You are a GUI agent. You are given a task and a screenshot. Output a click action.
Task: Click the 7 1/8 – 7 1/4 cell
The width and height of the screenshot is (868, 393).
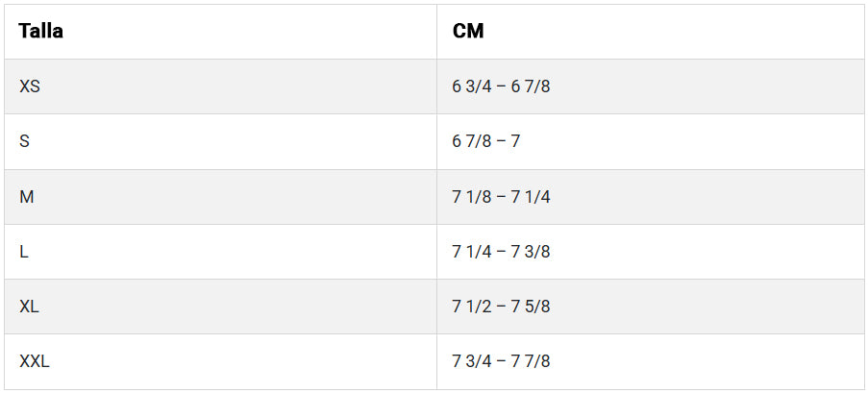pos(501,196)
